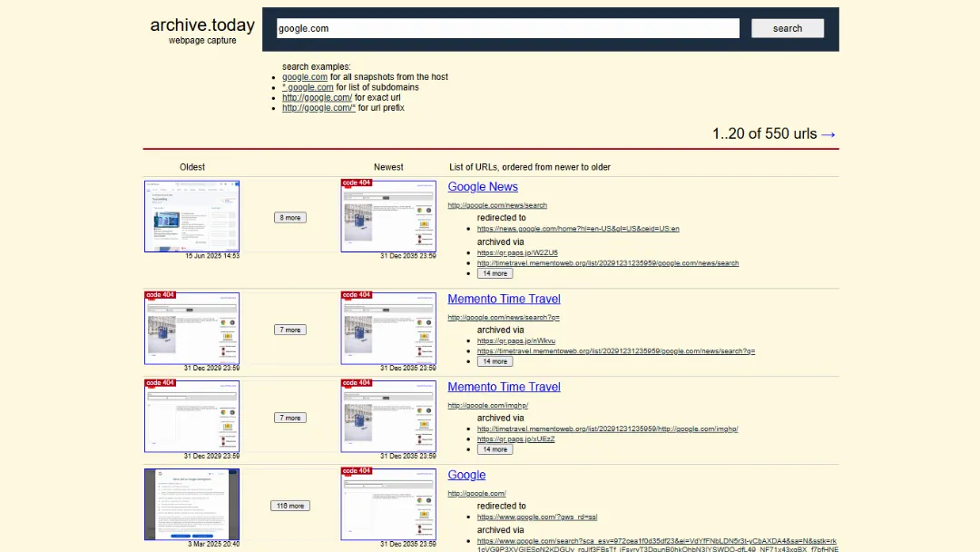
Task: Open the http://google.com/imghp/ URL link
Action: click(488, 406)
